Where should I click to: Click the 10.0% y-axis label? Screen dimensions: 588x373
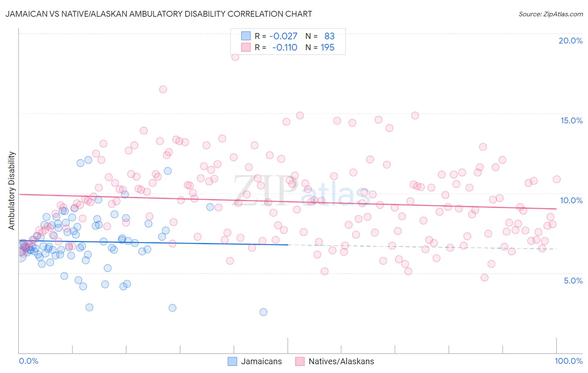point(571,200)
